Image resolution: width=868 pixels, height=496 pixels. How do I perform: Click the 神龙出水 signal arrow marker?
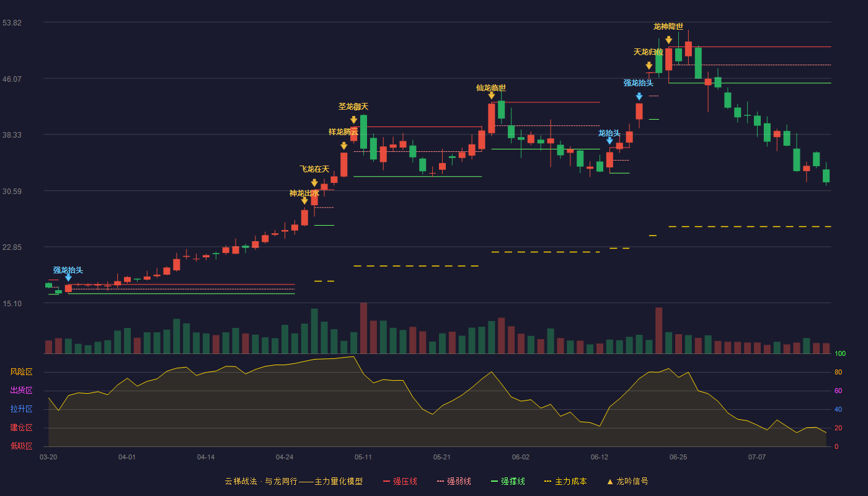coord(304,201)
